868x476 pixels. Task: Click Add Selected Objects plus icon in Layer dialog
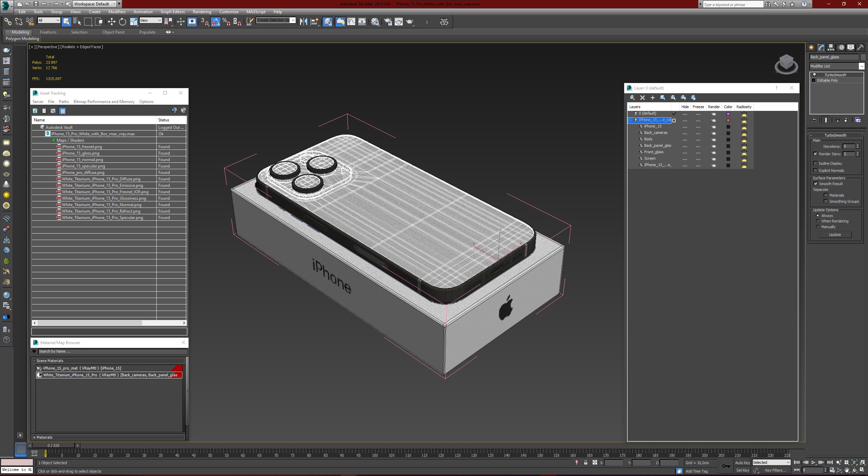point(653,98)
